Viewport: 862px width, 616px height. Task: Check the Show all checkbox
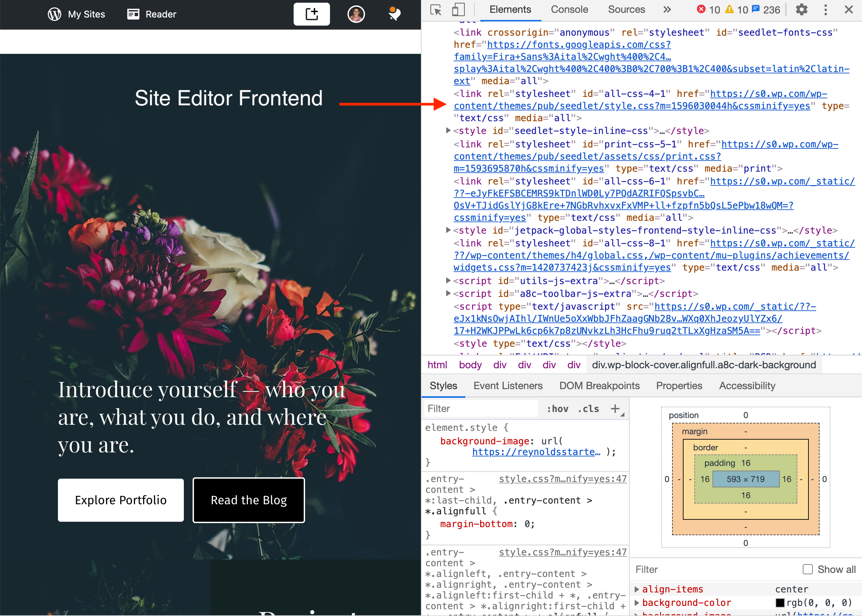[808, 569]
